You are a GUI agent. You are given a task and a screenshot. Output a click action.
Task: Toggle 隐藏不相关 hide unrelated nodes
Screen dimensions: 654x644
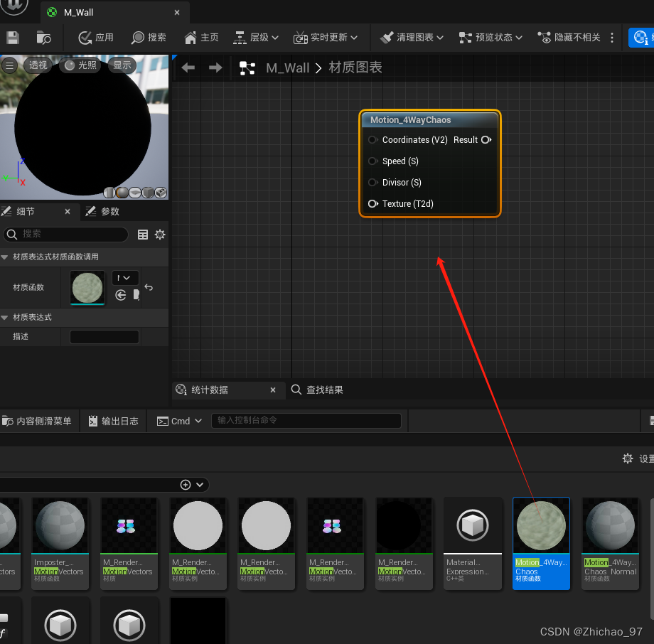click(569, 38)
